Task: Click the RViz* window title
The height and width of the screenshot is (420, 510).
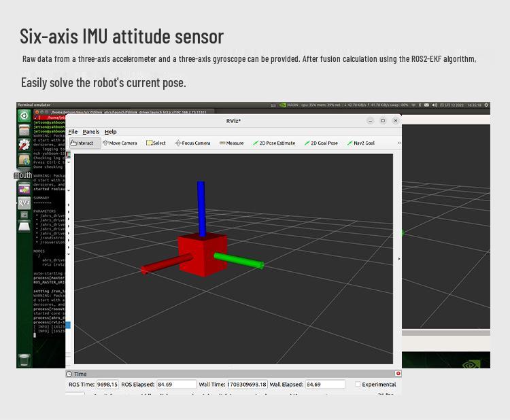Action: coord(233,121)
